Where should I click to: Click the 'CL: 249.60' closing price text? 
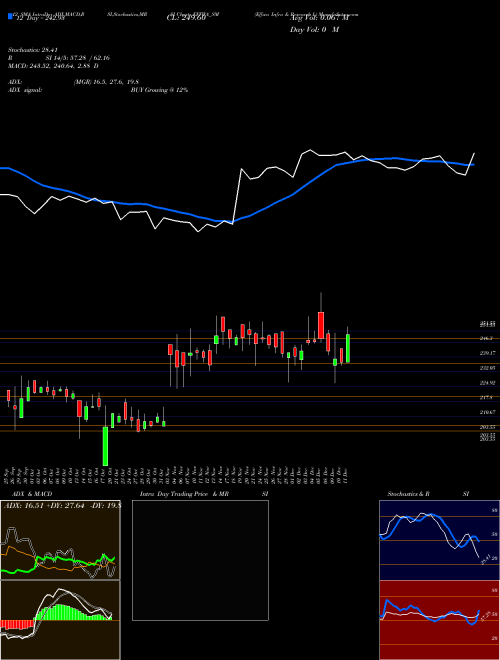(186, 18)
